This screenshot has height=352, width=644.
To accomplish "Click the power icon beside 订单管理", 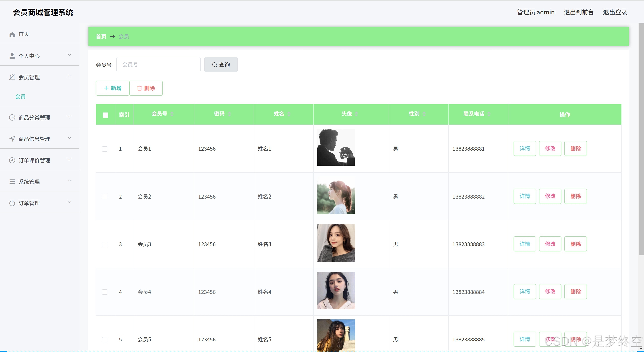I will click(12, 203).
